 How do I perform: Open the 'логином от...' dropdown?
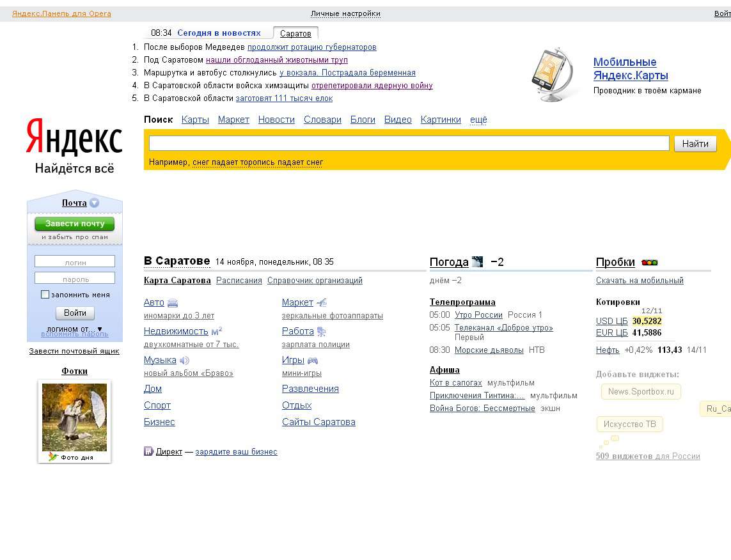[x=99, y=329]
